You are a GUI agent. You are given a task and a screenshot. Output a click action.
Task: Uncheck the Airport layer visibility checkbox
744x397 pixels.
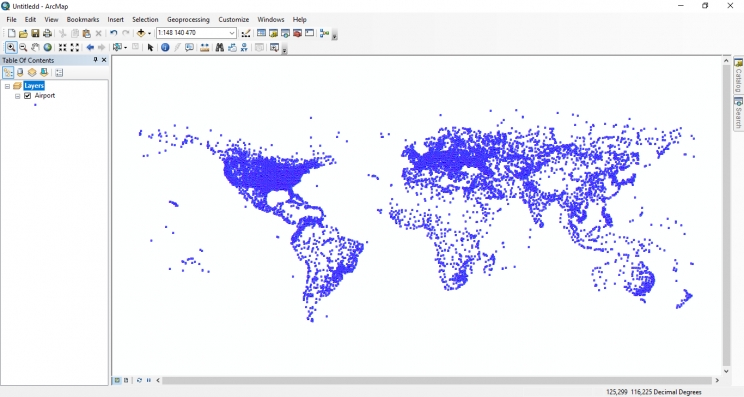28,96
